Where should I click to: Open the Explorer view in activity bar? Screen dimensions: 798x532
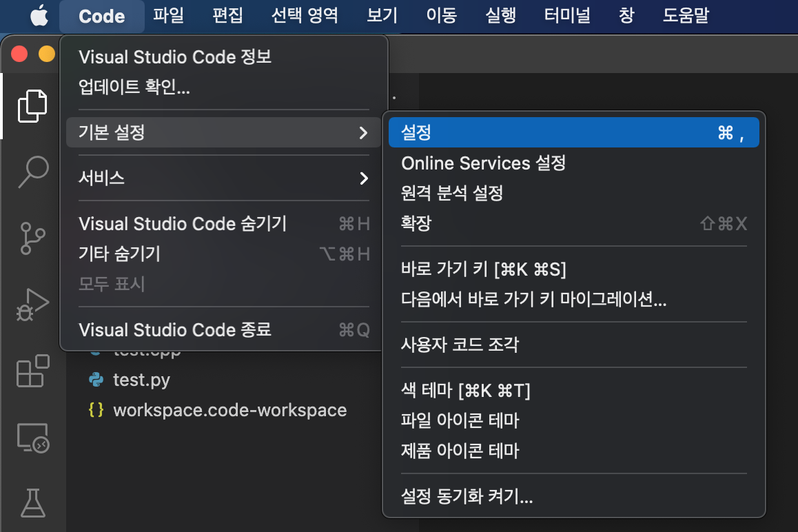(32, 106)
